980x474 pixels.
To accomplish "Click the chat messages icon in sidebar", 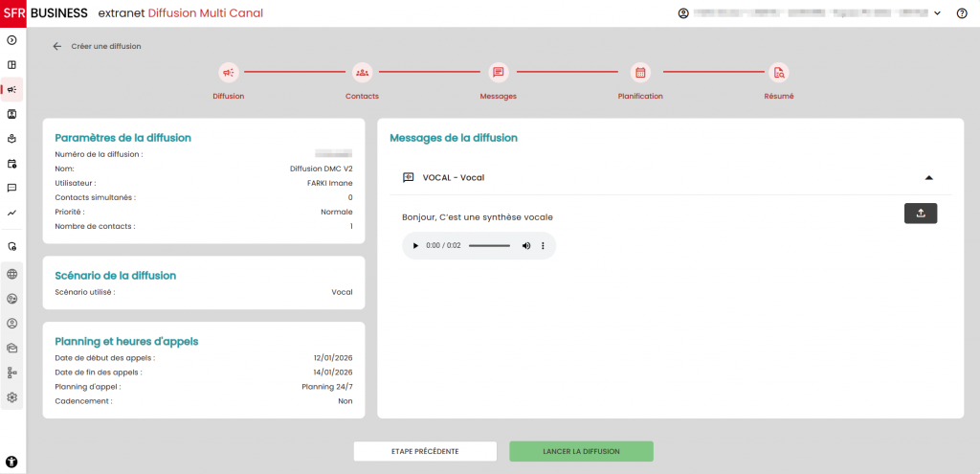I will tap(11, 188).
